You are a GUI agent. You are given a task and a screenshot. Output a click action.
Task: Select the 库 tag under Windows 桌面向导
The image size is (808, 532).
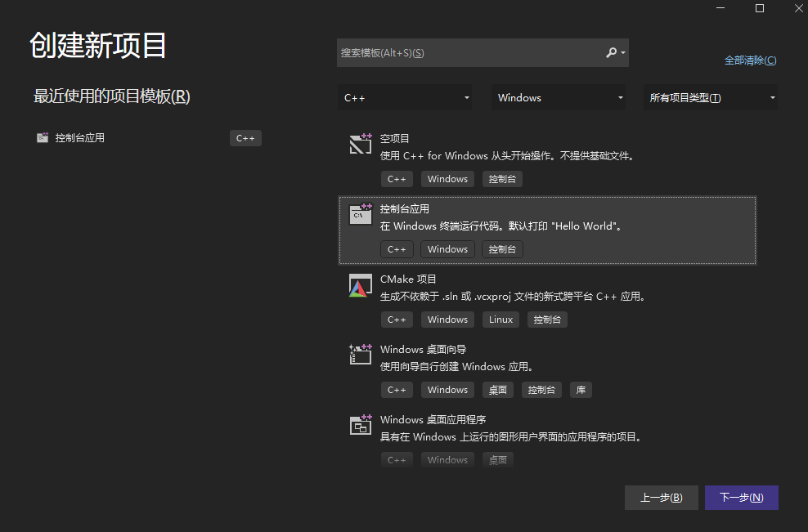pos(581,390)
